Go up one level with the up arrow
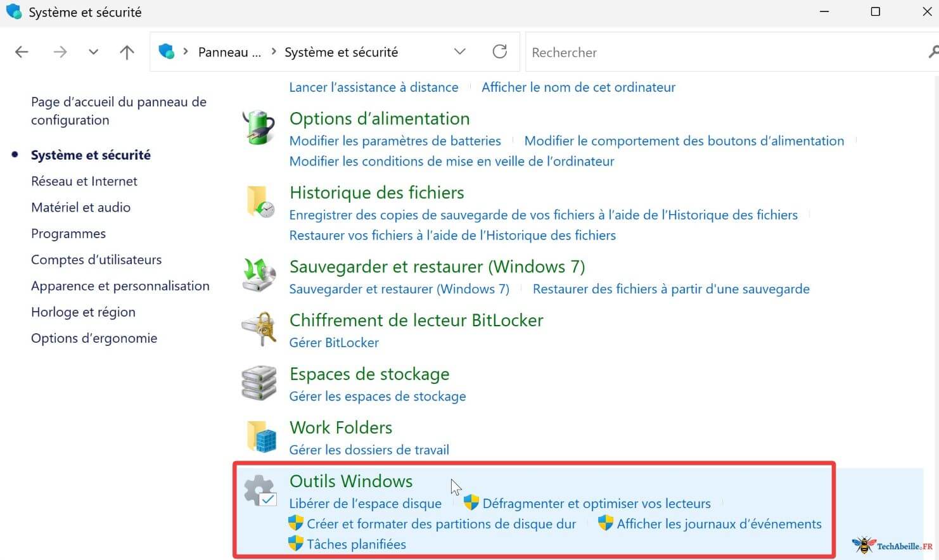Viewport: 939px width, 560px height. (127, 53)
